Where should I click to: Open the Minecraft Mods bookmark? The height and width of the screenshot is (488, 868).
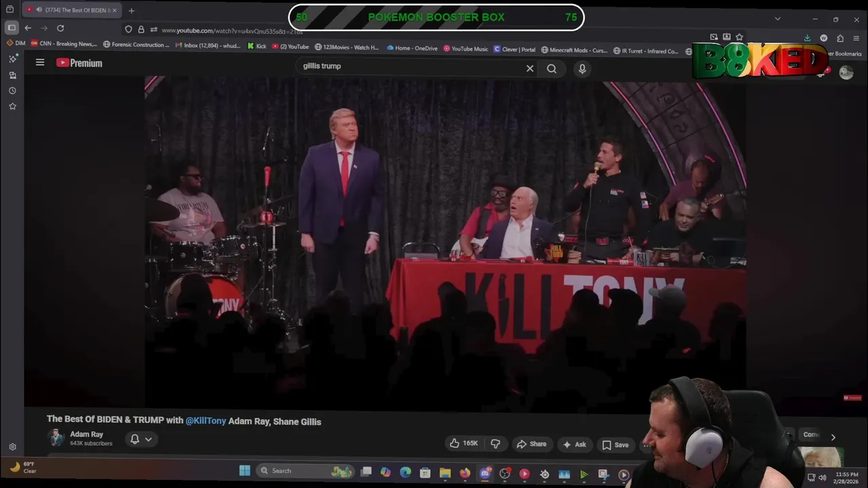574,50
